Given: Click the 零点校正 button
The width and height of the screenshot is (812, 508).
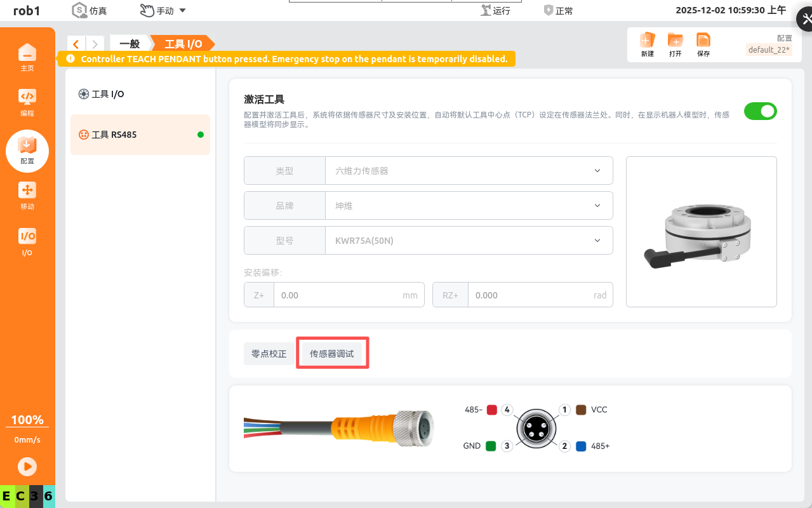Looking at the screenshot, I should (269, 354).
